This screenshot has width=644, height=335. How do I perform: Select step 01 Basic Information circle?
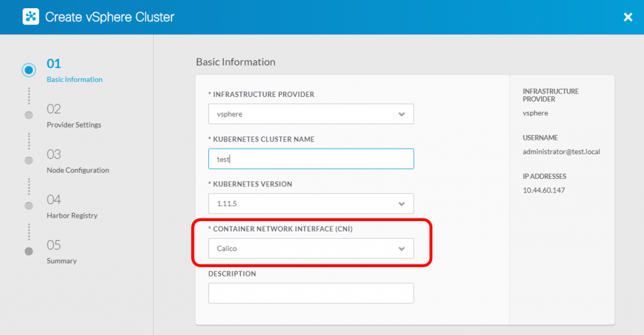(x=29, y=71)
